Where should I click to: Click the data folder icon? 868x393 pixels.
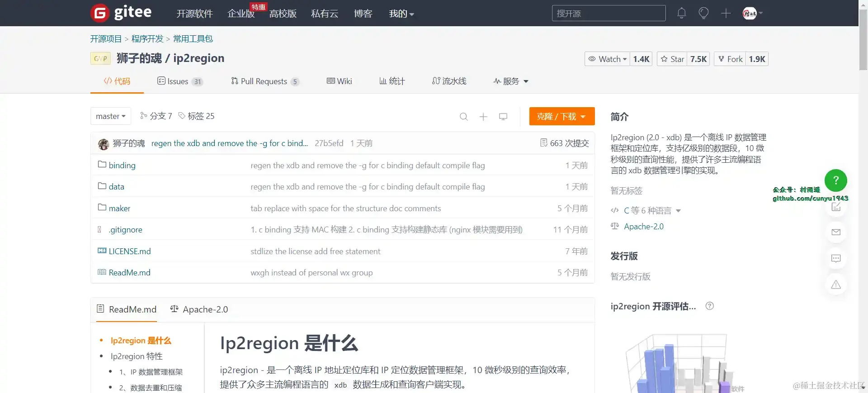tap(102, 186)
